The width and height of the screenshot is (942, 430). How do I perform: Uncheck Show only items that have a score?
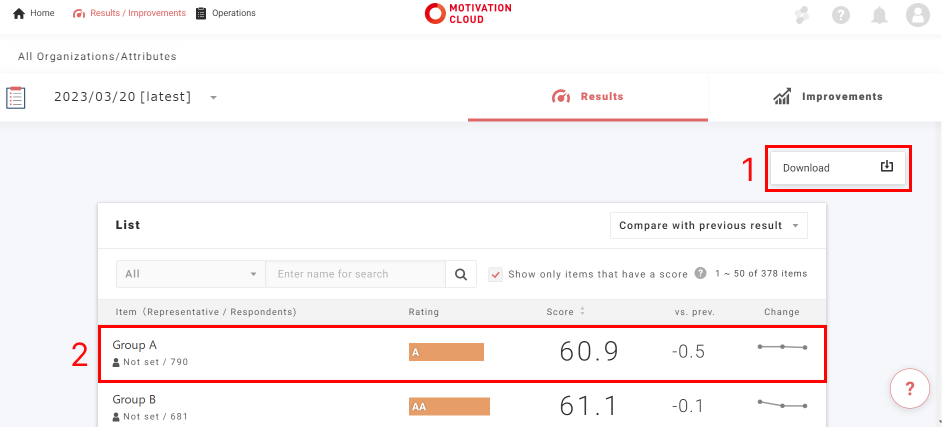click(495, 274)
